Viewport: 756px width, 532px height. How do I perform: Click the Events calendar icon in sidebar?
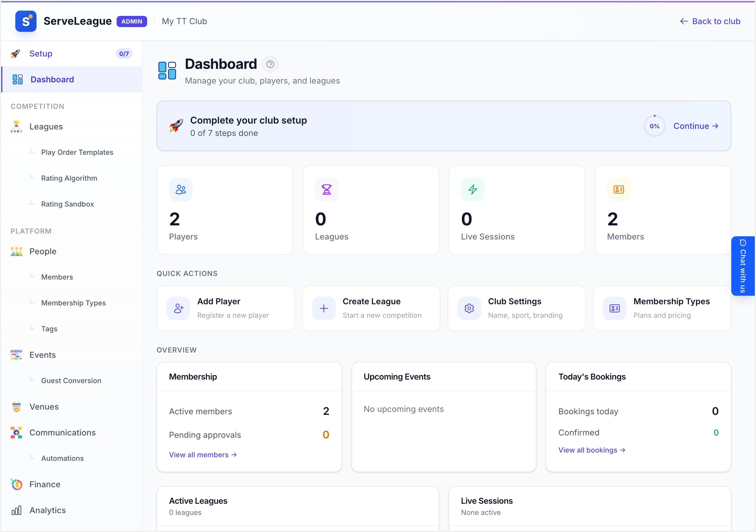click(x=16, y=355)
